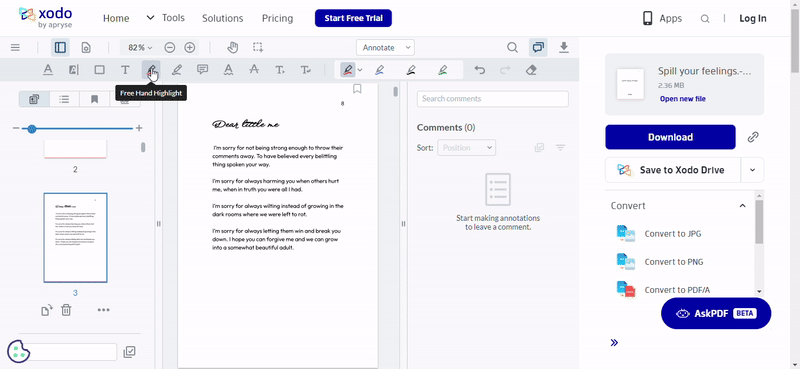
Task: Rotate page 3 with the rotate icon
Action: tap(46, 310)
